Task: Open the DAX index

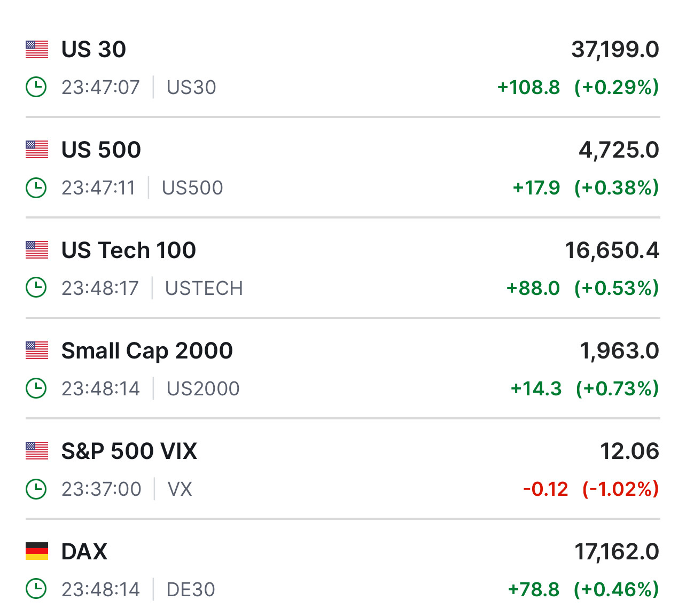Action: point(84,551)
